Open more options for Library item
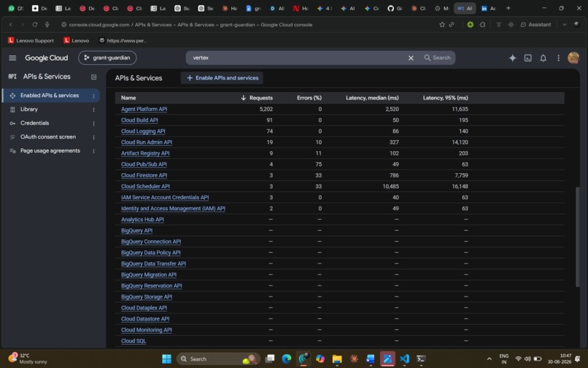This screenshot has width=588, height=368. [x=94, y=110]
